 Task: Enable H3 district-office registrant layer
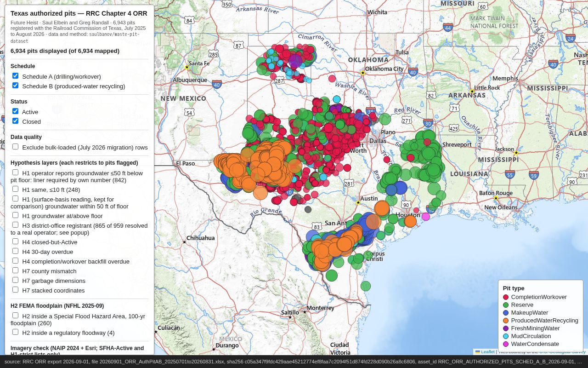(16, 224)
